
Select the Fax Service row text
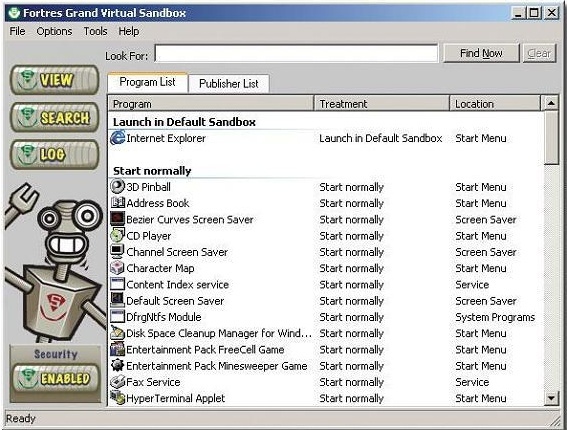(x=153, y=382)
